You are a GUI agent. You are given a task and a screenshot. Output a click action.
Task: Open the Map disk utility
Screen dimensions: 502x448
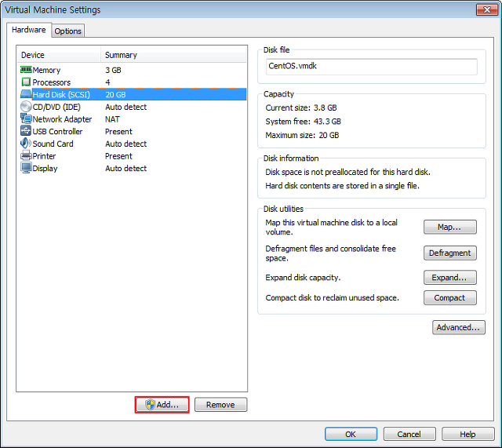[x=449, y=227]
